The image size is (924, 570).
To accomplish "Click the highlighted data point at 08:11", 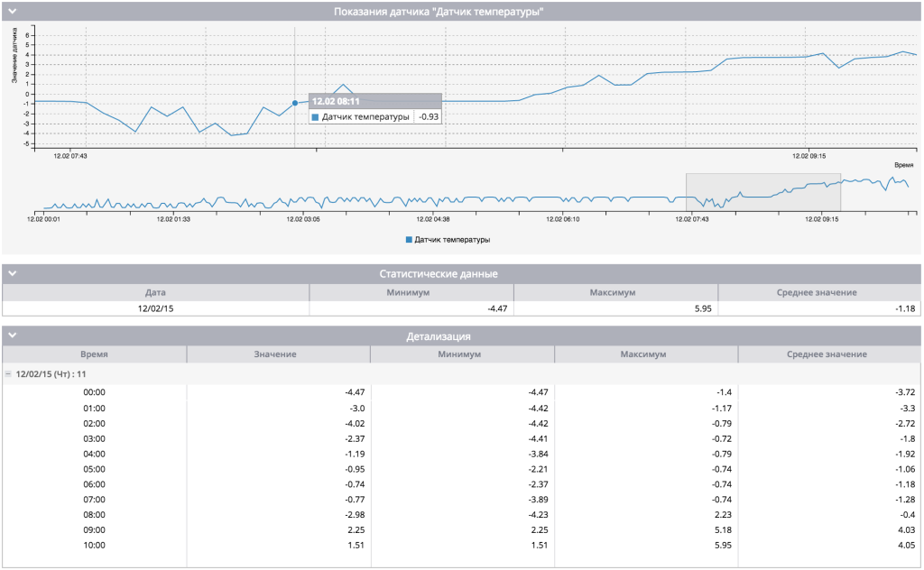I will tap(295, 103).
